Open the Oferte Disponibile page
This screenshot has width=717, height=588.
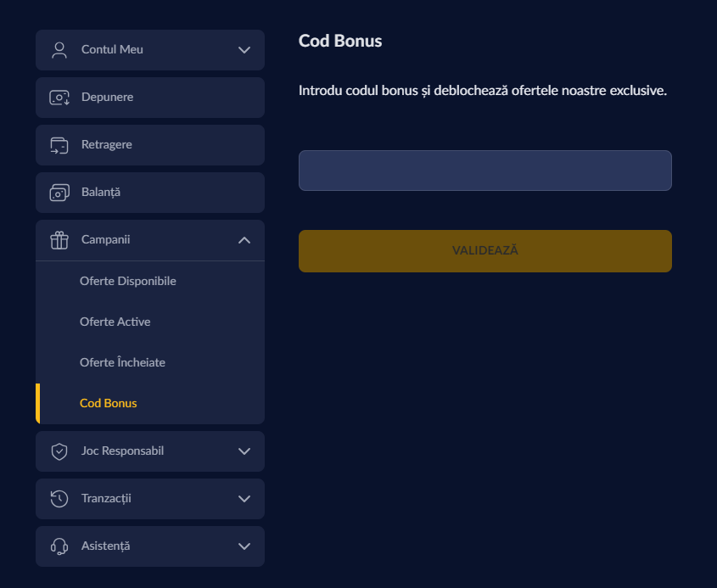127,280
